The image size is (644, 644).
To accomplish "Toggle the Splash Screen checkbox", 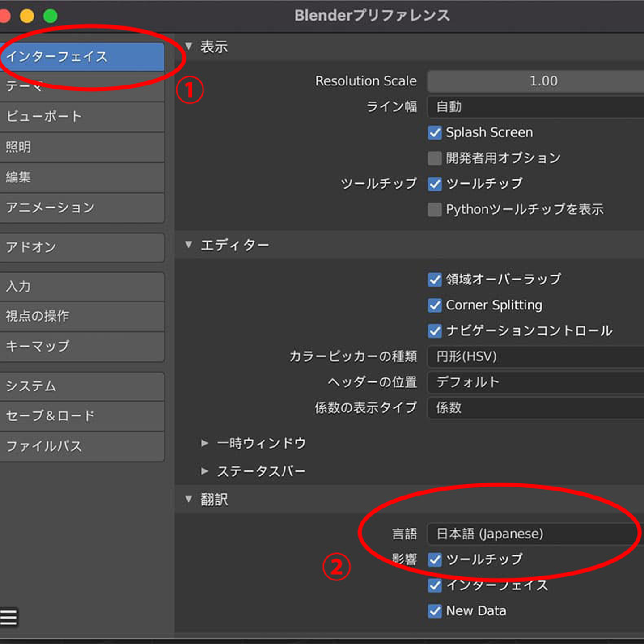I will click(x=435, y=133).
